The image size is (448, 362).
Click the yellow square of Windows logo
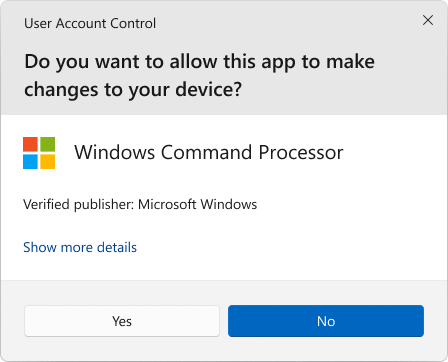click(x=48, y=162)
